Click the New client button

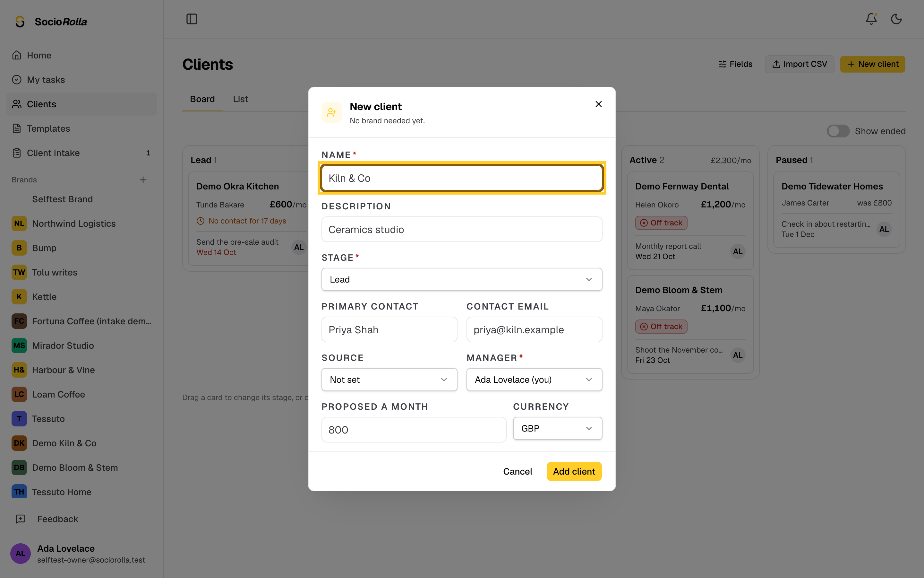(872, 64)
